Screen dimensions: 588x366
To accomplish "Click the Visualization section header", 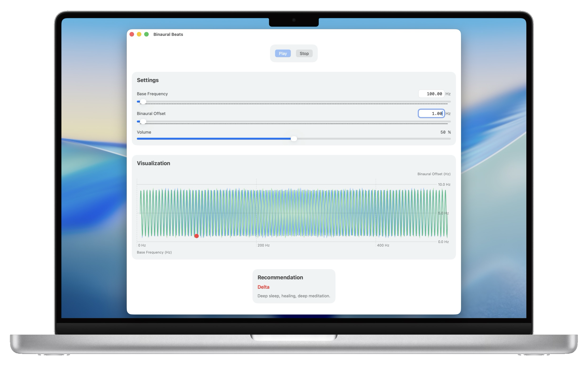I will coord(153,163).
